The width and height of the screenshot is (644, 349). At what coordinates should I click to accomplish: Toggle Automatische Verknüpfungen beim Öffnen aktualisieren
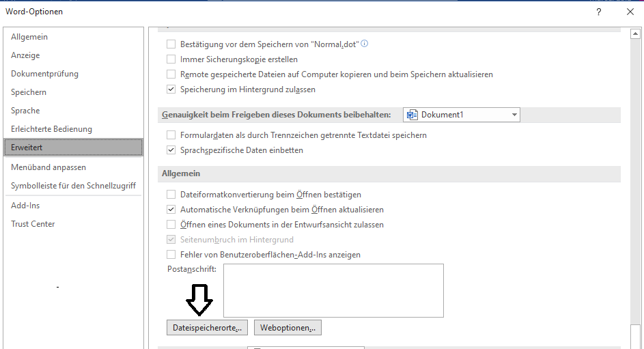click(x=171, y=210)
